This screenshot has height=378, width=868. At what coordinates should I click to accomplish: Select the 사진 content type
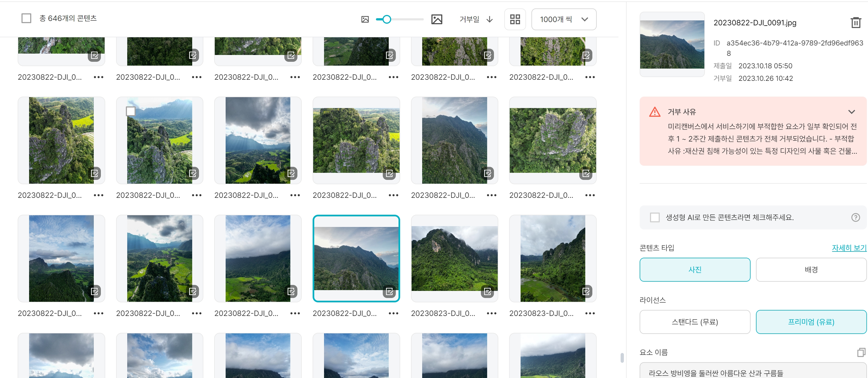[695, 269]
